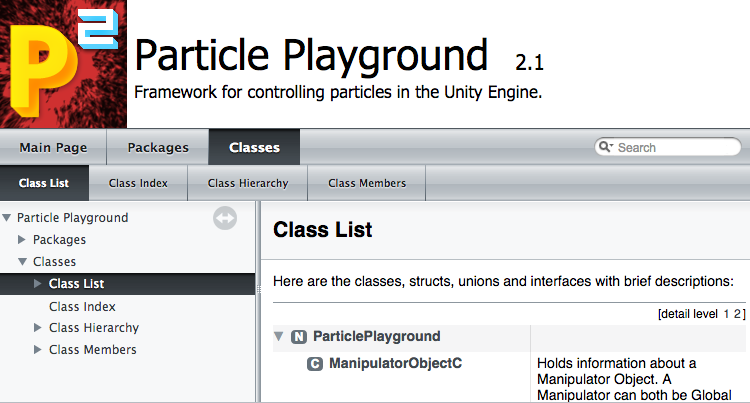Switch to the Class Hierarchy sub-tab
This screenshot has height=403, width=750.
[x=248, y=183]
